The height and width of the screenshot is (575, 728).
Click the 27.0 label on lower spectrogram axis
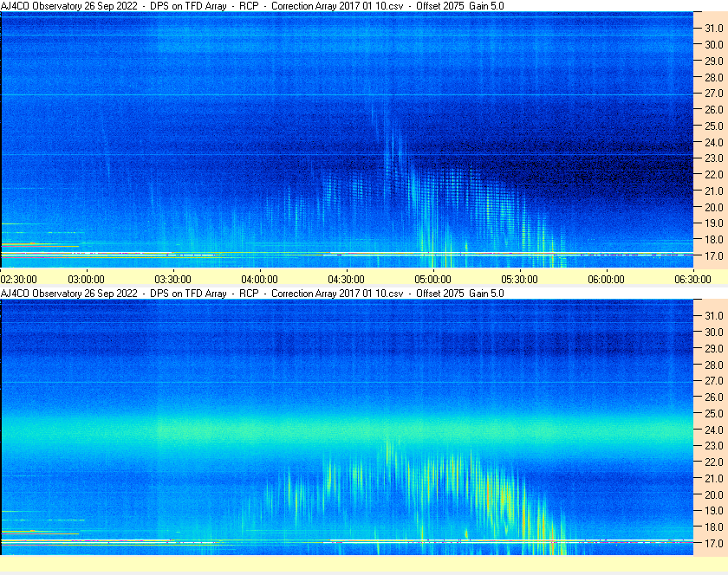pyautogui.click(x=714, y=380)
